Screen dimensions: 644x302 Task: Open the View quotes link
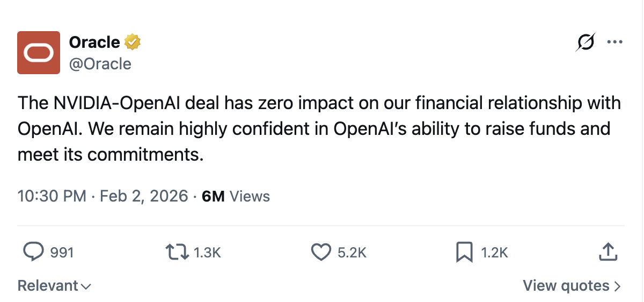tap(572, 286)
